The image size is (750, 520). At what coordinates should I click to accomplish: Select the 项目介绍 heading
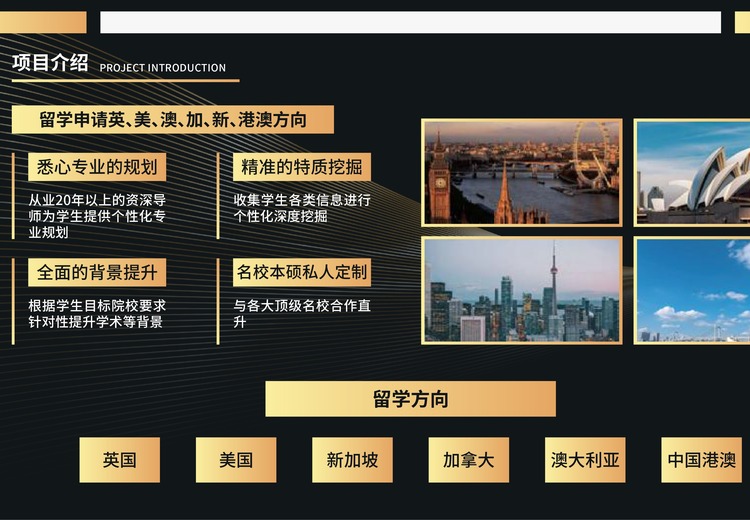(x=50, y=63)
